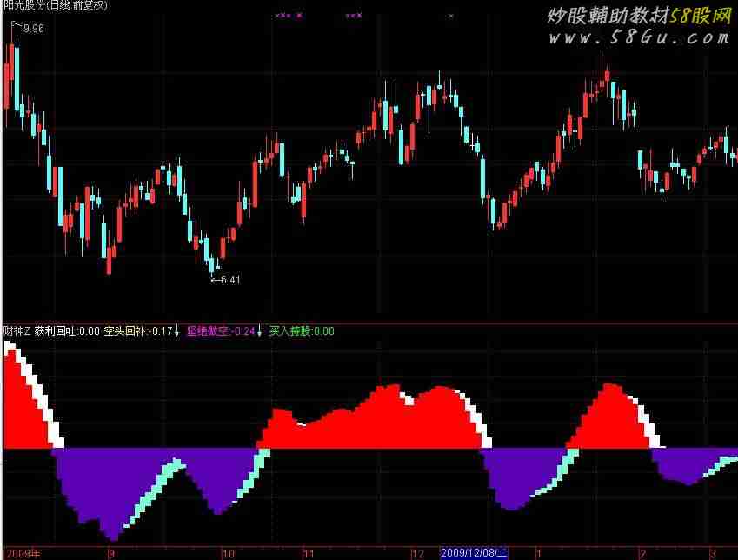The width and height of the screenshot is (738, 560).
Task: Click the 6.41 low price label
Action: [230, 280]
